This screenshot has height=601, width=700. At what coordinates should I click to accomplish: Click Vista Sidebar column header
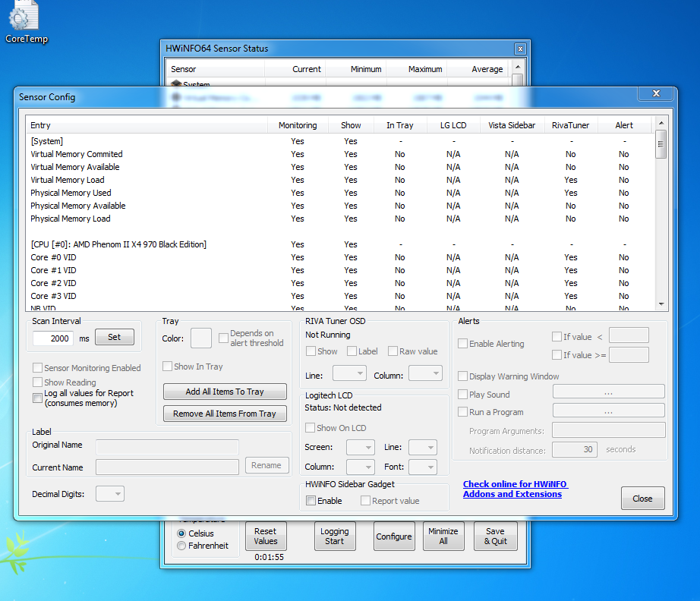[512, 125]
